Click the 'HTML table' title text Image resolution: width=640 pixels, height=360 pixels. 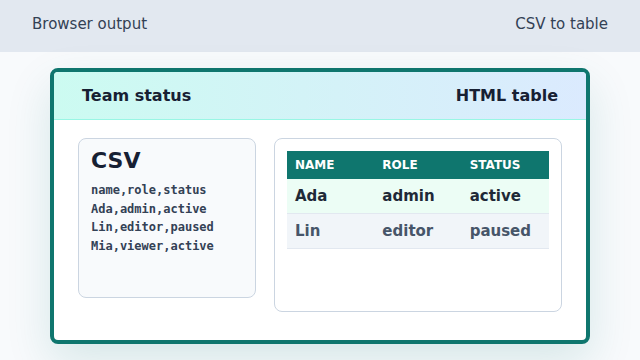pyautogui.click(x=507, y=96)
